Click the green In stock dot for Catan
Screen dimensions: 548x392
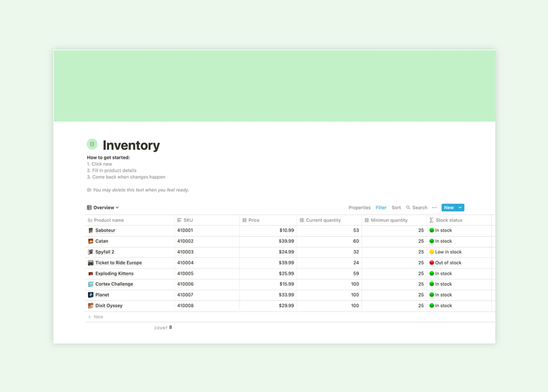tap(432, 241)
